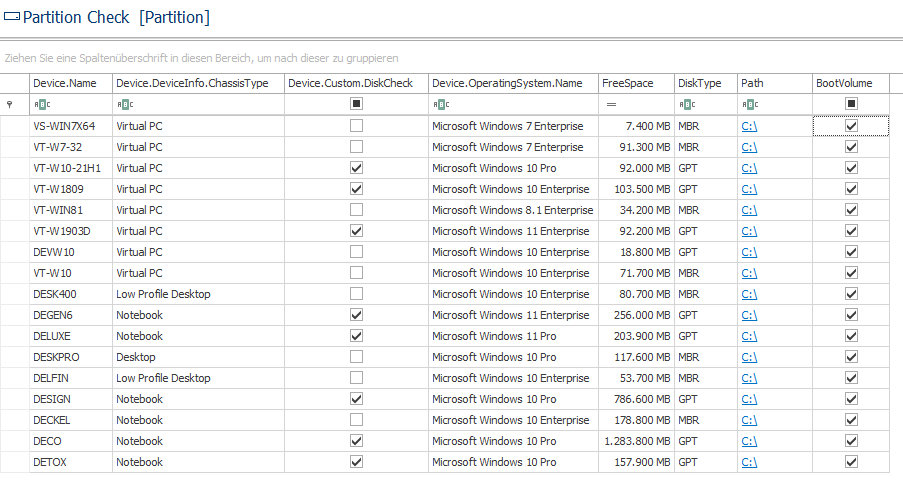Image resolution: width=903 pixels, height=481 pixels.
Task: Toggle DiskCheck filter row checkbox
Action: pos(356,104)
